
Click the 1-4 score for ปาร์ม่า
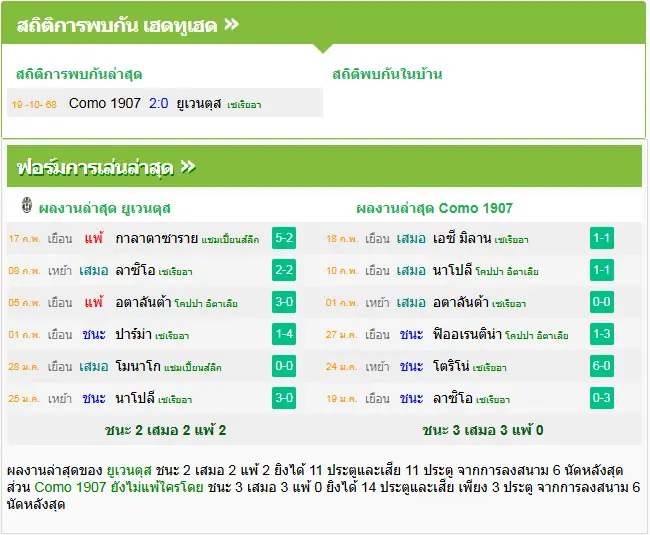point(284,334)
